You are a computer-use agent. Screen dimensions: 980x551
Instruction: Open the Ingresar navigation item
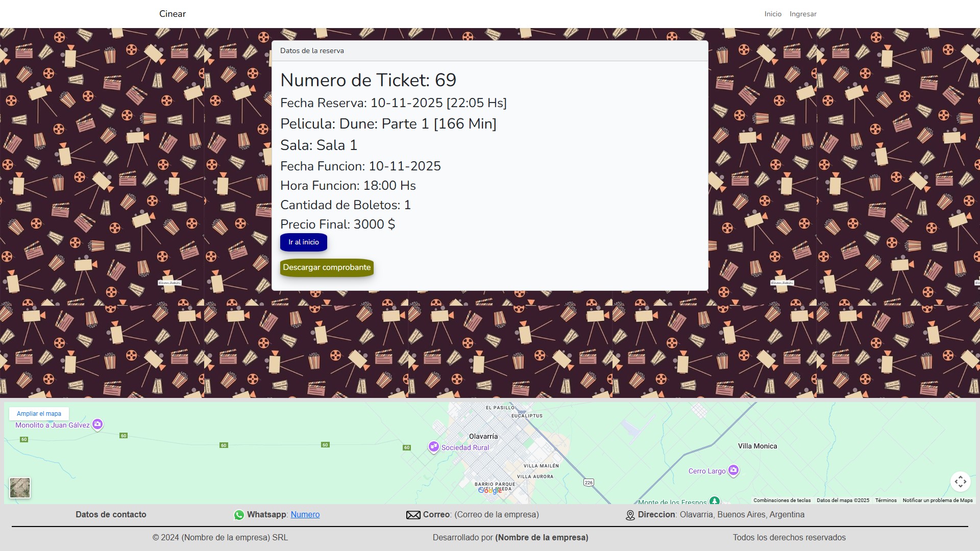[803, 14]
